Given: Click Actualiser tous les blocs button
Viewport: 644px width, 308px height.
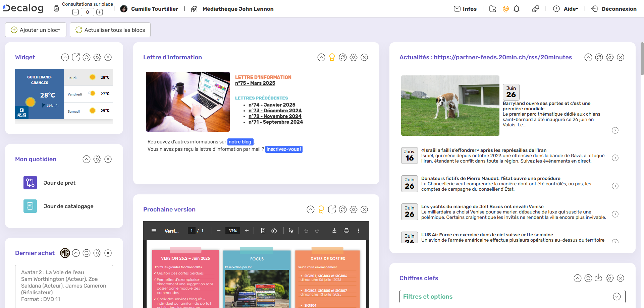Looking at the screenshot, I should coord(110,30).
